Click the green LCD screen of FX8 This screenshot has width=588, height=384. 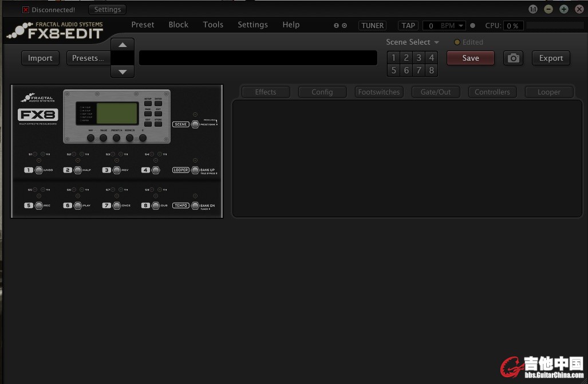[117, 113]
